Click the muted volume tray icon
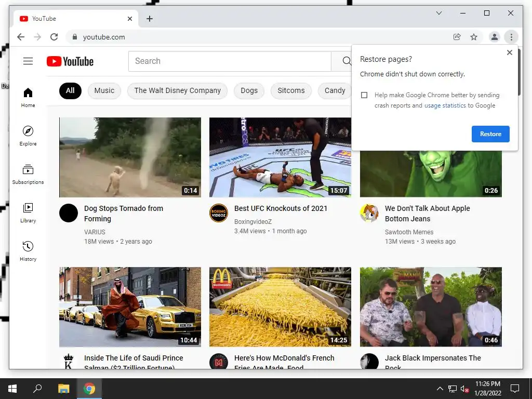The image size is (532, 399). [464, 389]
